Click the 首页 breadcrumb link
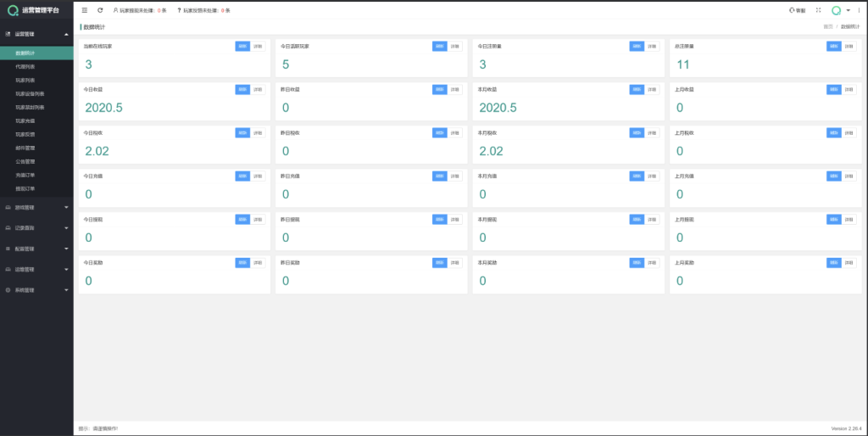Viewport: 868px width, 436px height. [827, 27]
